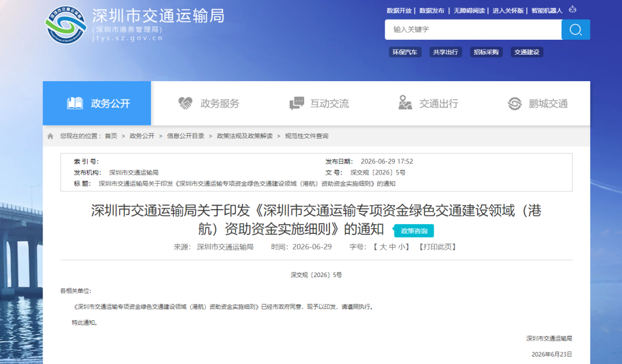This screenshot has width=622, height=364.
Task: Click the swirl icon of 鹏城交通
Action: (514, 104)
